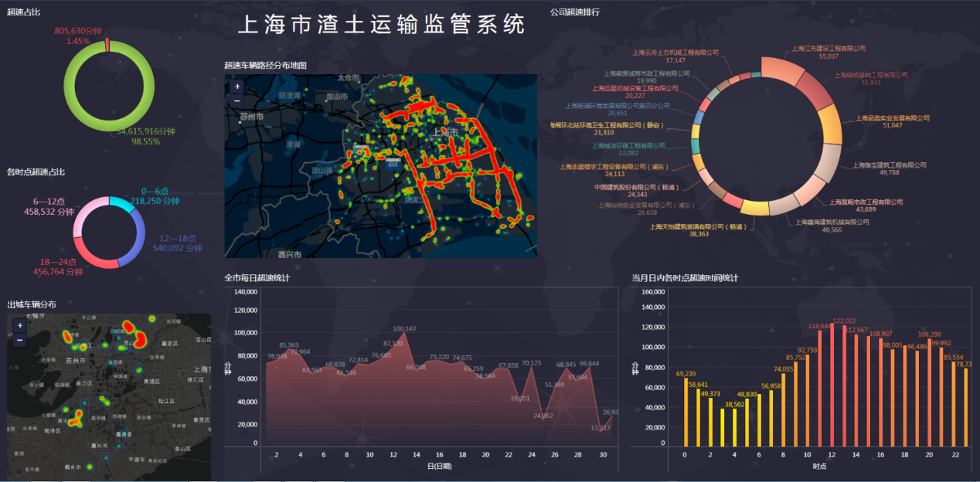Select the 公司超速排行 panel heading
The image size is (980, 482).
(x=574, y=12)
